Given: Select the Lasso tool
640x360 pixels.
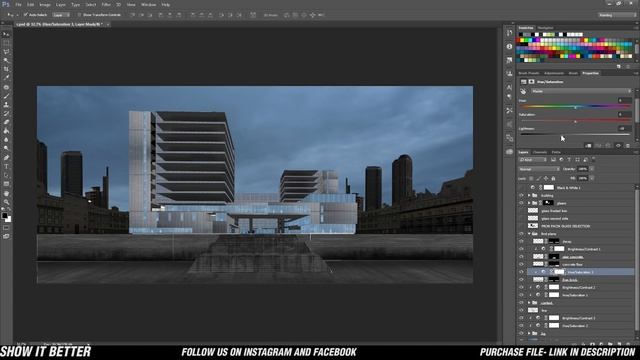Looking at the screenshot, I should click(6, 52).
